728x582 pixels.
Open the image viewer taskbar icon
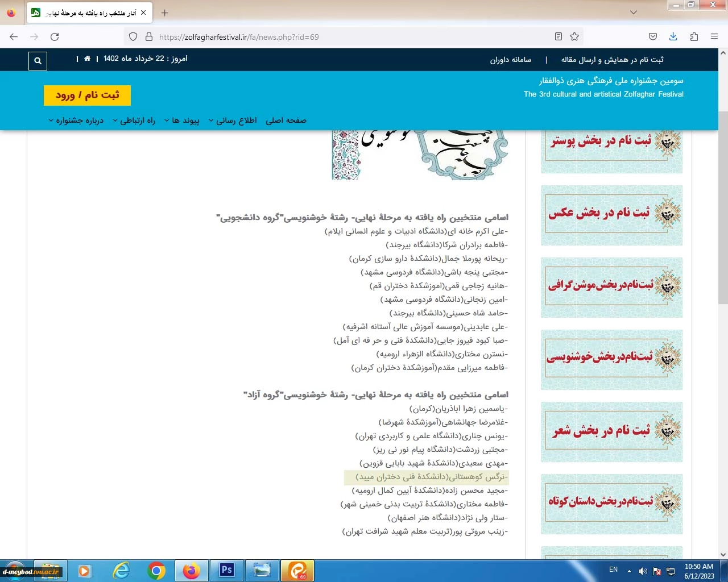coord(262,570)
